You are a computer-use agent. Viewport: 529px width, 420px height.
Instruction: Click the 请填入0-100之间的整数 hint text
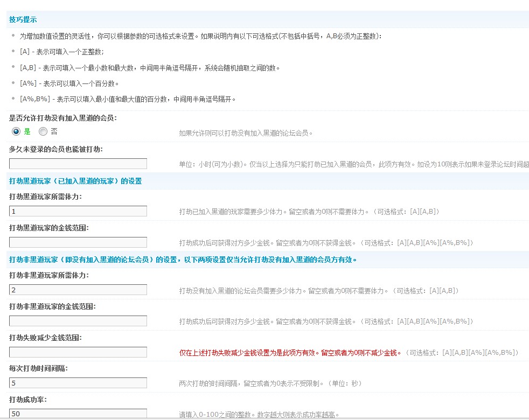pyautogui.click(x=259, y=415)
